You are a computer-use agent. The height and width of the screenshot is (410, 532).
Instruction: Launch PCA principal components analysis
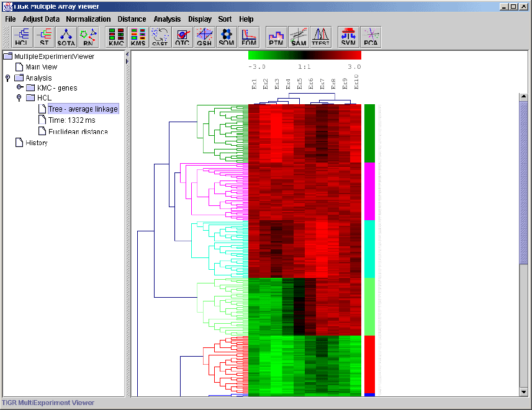(x=371, y=37)
